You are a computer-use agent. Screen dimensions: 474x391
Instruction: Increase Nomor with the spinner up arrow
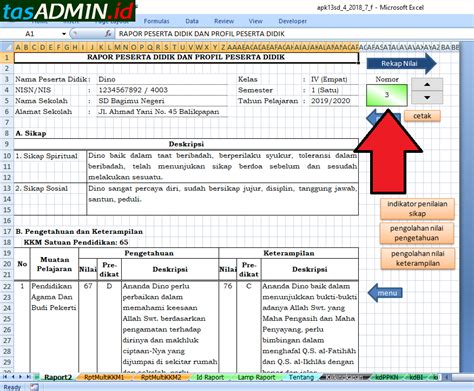tap(427, 85)
